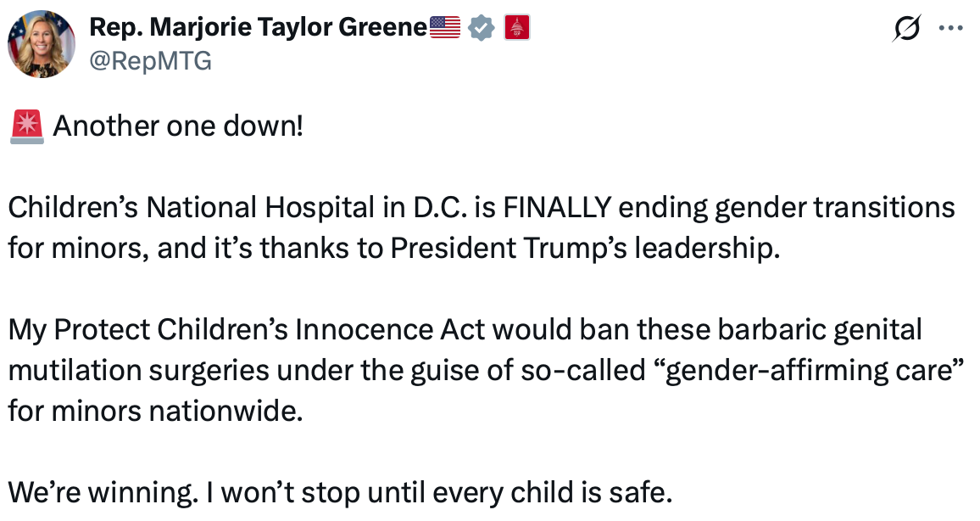
Task: Click the red Capitol affiliation badge
Action: tap(517, 28)
